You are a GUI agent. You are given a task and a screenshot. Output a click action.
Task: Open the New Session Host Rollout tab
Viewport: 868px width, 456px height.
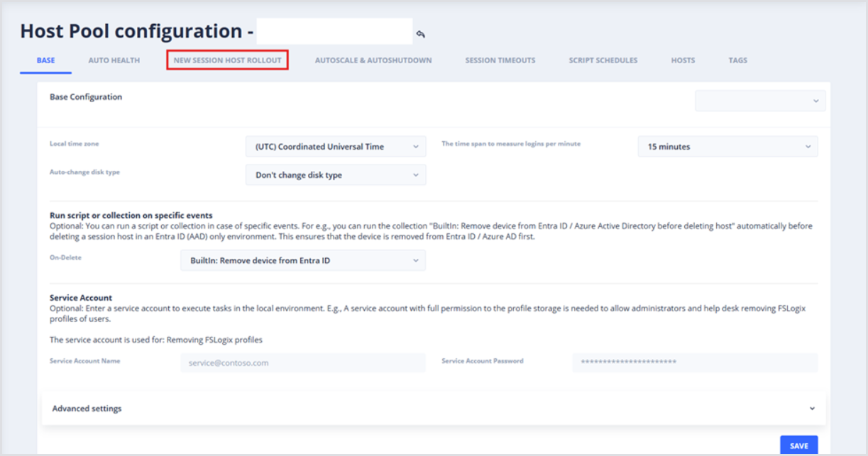tap(227, 60)
